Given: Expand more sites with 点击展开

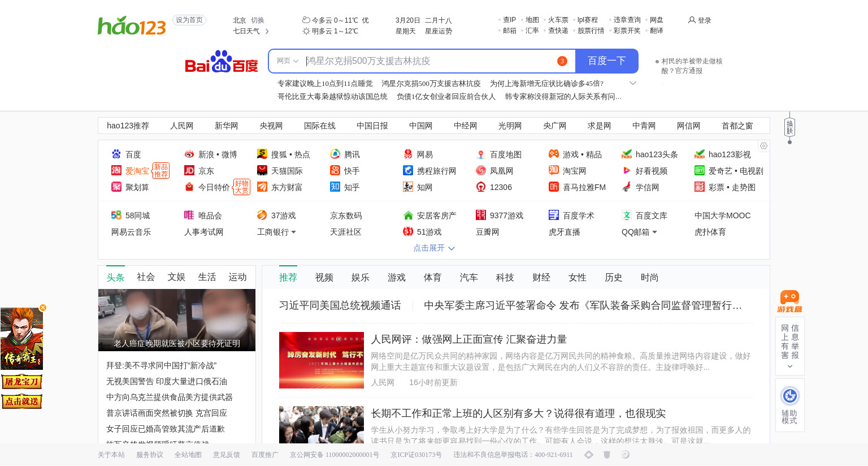Looking at the screenshot, I should coord(434,248).
